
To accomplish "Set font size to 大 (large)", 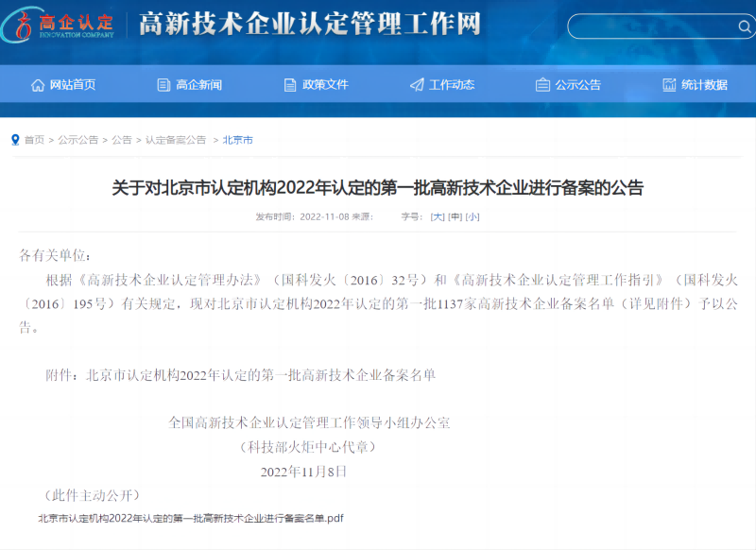I will [x=438, y=216].
